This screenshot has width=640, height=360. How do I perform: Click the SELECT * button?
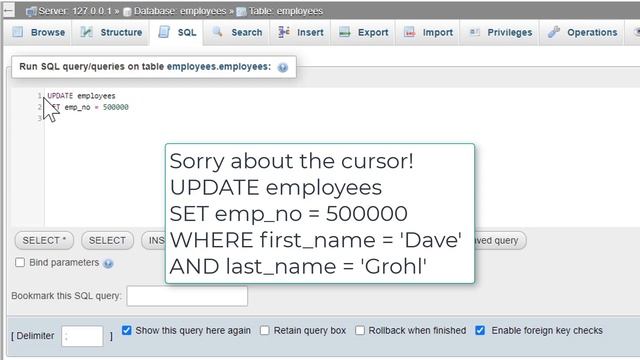44,240
